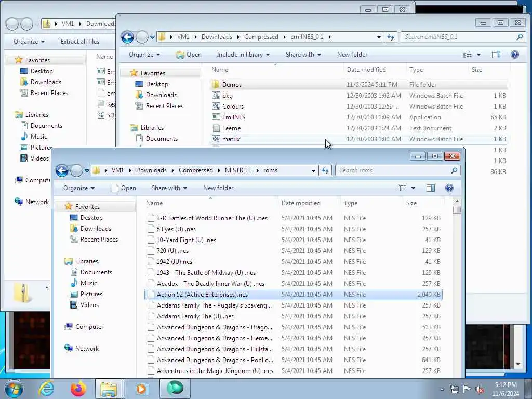Open address history dropdown in roms window
This screenshot has width=532, height=399.
[x=313, y=170]
